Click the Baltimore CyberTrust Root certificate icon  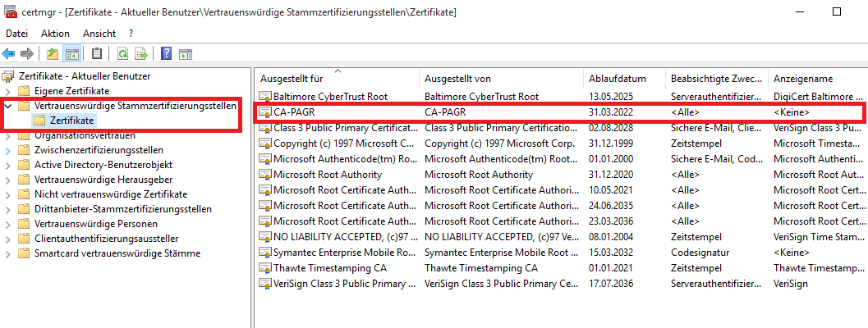point(266,96)
